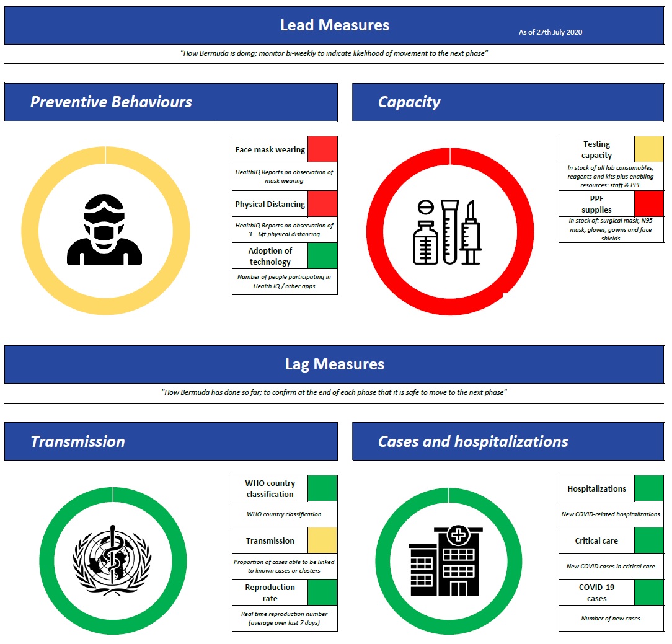Viewport: 672px width, 644px height.
Task: Click green swatch beside WHO country classification
Action: (322, 488)
